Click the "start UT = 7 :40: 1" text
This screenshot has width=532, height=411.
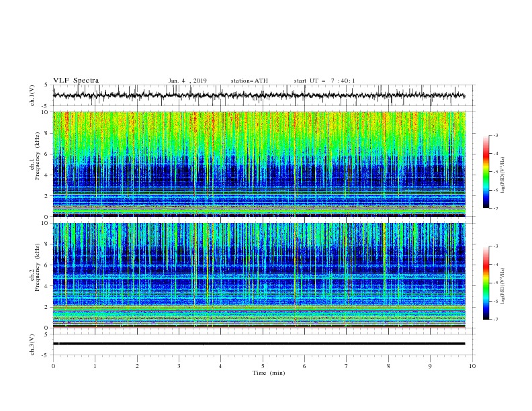(x=324, y=81)
